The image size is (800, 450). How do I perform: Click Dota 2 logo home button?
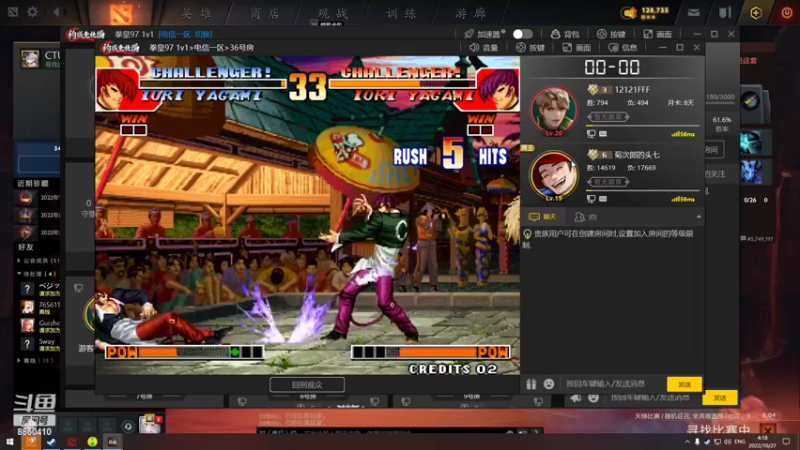tap(121, 13)
